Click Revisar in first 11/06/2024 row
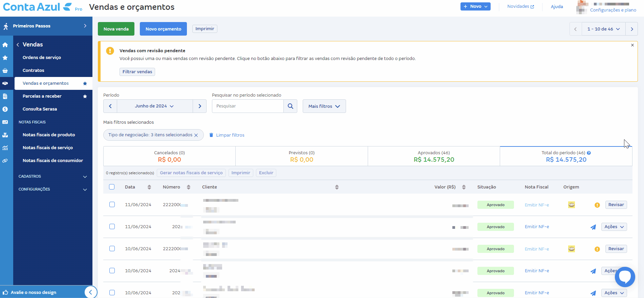 tap(616, 205)
